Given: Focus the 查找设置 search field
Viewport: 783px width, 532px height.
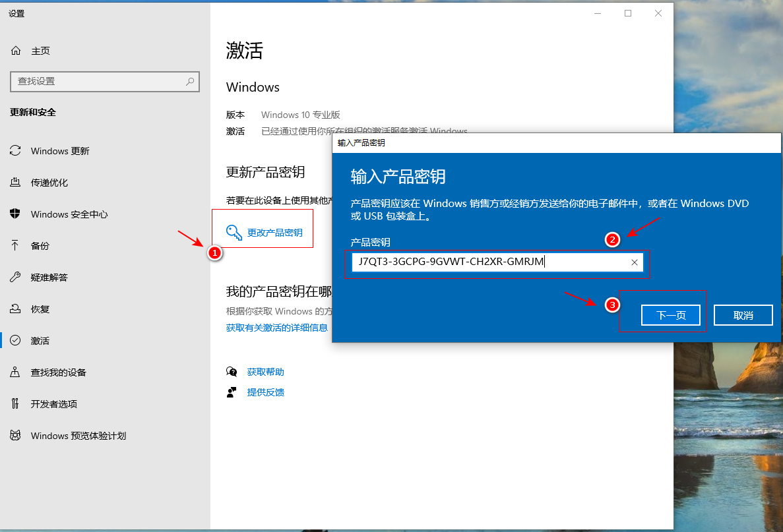Looking at the screenshot, I should coord(105,81).
